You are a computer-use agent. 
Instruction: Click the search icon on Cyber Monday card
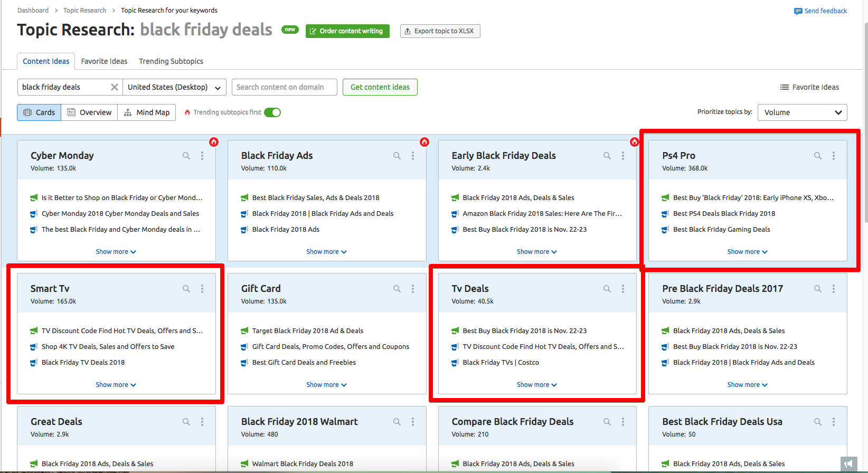(186, 156)
